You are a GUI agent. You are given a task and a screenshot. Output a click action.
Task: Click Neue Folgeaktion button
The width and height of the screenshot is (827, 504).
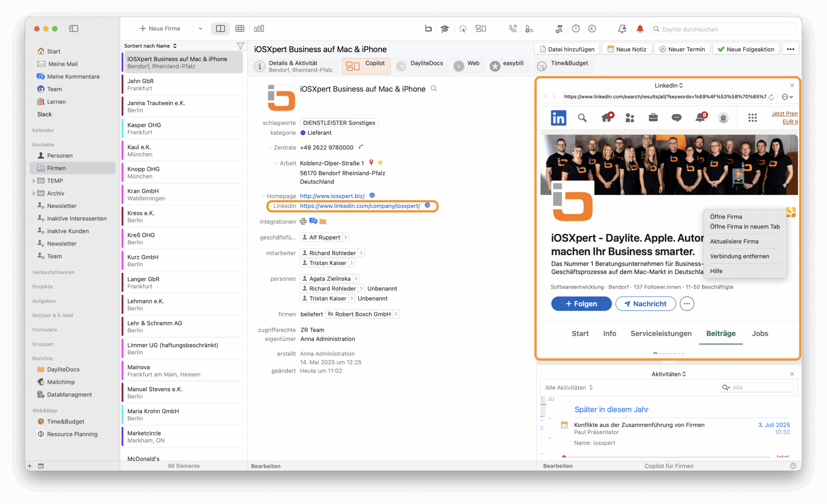[x=746, y=49]
